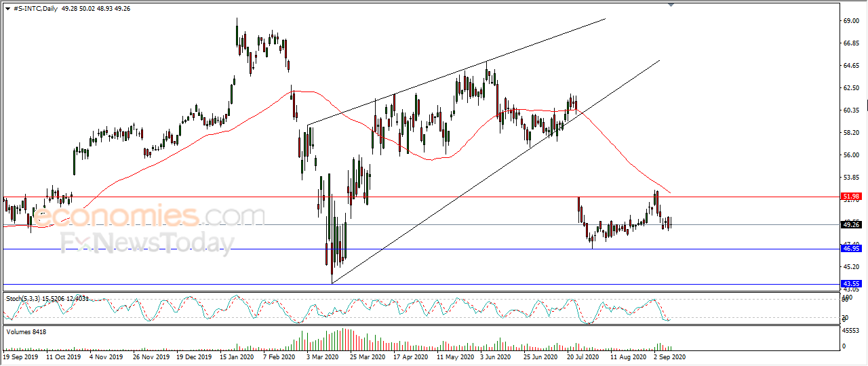This screenshot has width=868, height=366.
Task: Click the "58.20" price axis value
Action: point(852,133)
